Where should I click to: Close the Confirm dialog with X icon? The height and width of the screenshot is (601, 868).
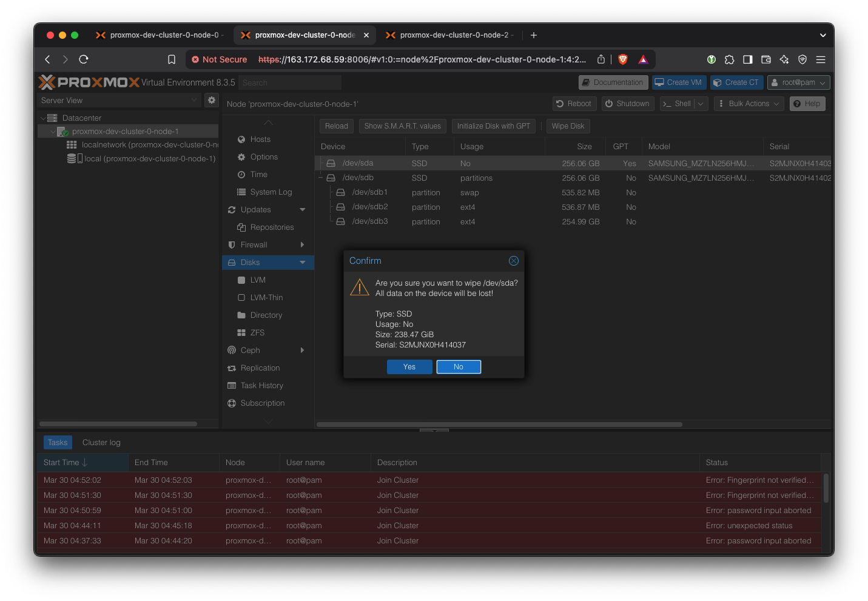[x=513, y=261]
